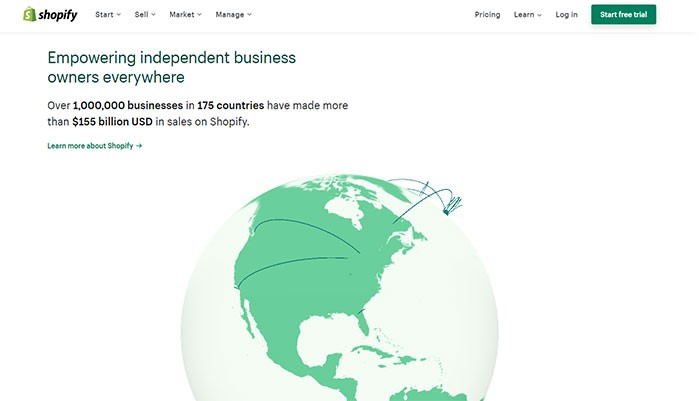Click the Shopify shopping bag logo icon

click(x=29, y=14)
